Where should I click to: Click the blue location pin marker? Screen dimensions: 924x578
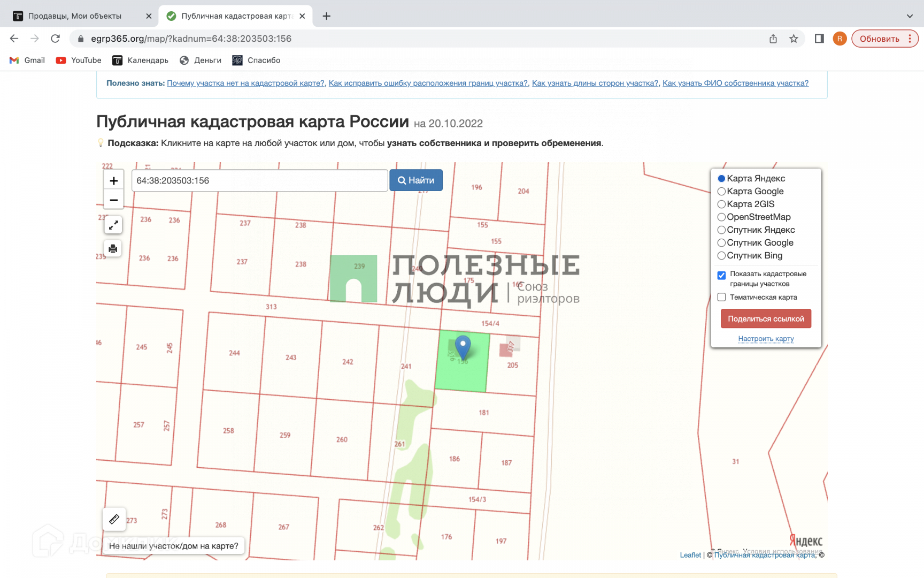point(463,346)
